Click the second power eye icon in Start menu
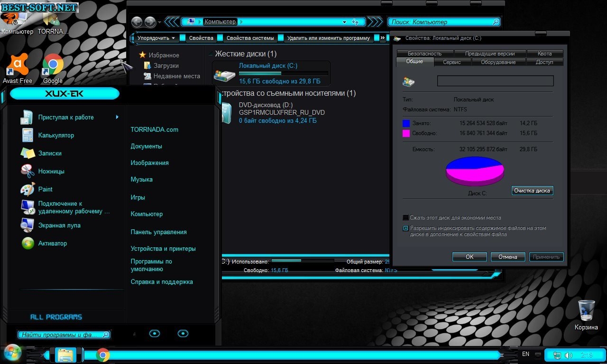 point(183,334)
